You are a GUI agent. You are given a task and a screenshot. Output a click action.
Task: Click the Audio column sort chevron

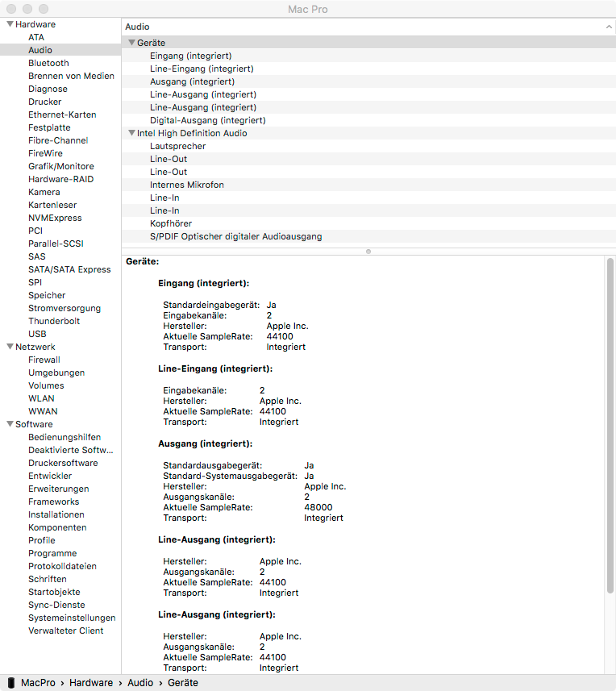tap(609, 27)
